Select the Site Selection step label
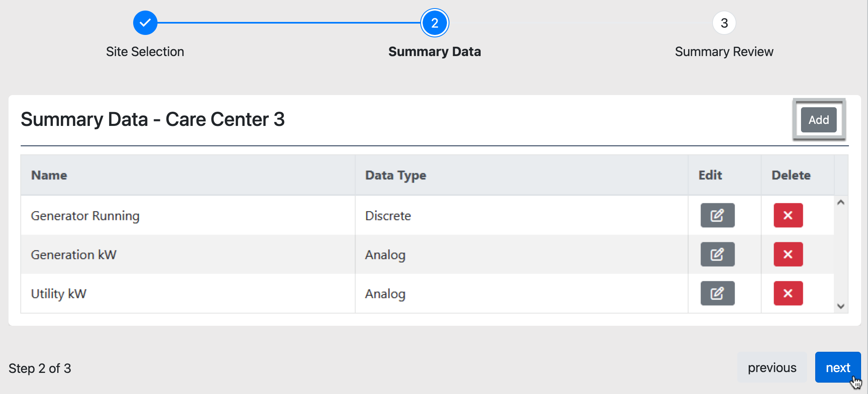868x394 pixels. tap(145, 52)
